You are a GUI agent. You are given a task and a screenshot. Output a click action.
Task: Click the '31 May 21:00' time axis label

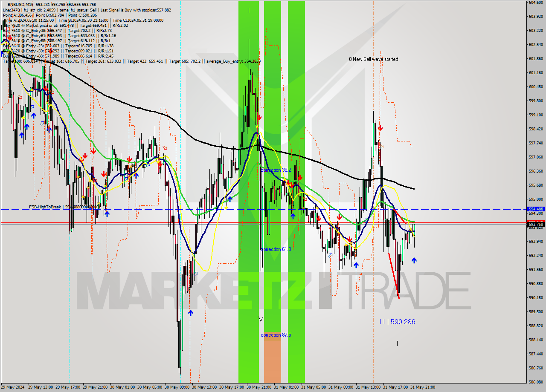coord(423,387)
